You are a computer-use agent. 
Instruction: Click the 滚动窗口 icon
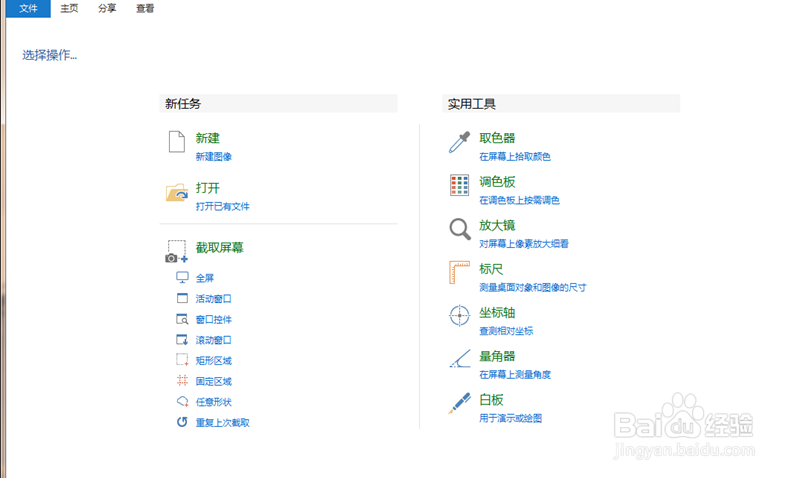182,340
